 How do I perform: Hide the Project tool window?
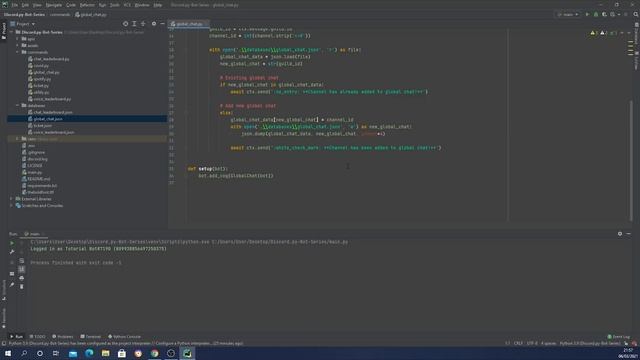162,24
